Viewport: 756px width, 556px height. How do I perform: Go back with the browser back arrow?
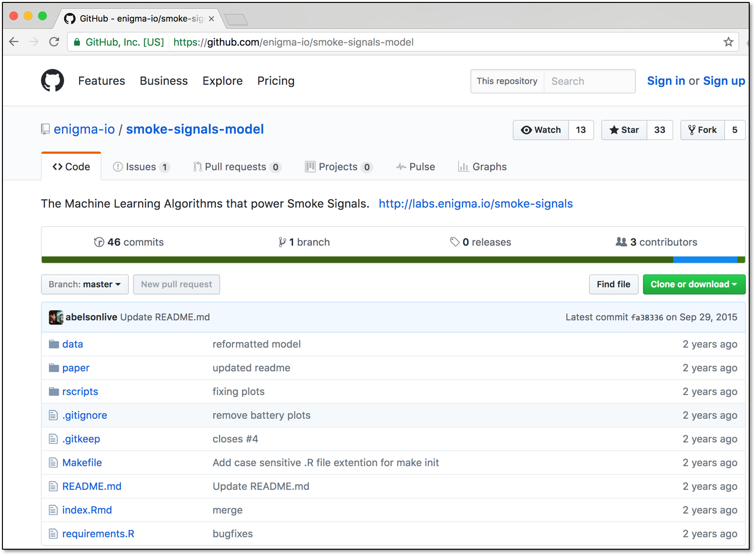pos(14,42)
